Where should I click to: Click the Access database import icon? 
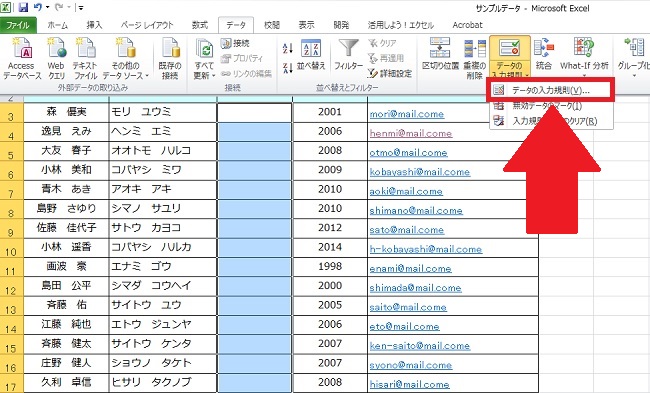22,59
